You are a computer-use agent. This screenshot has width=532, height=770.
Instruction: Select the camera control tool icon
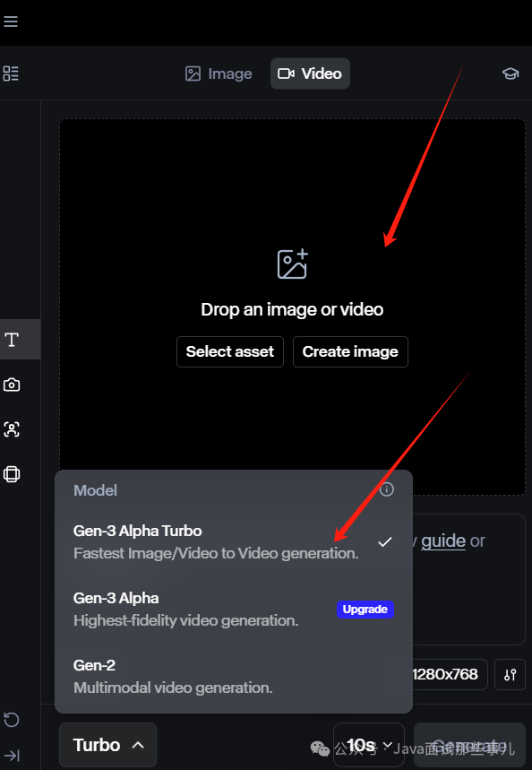coord(12,385)
